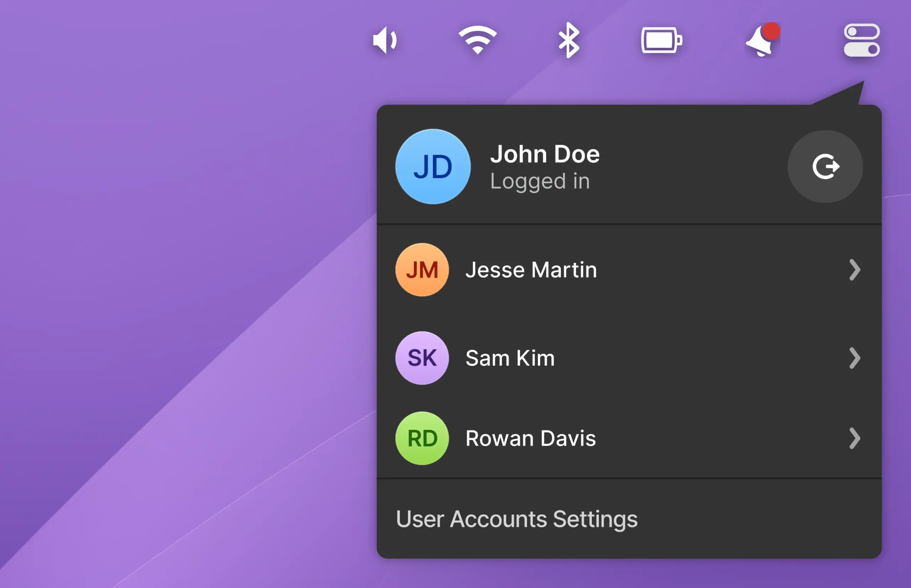Switch to the Jesse Martin account
This screenshot has width=911, height=588.
(x=531, y=270)
